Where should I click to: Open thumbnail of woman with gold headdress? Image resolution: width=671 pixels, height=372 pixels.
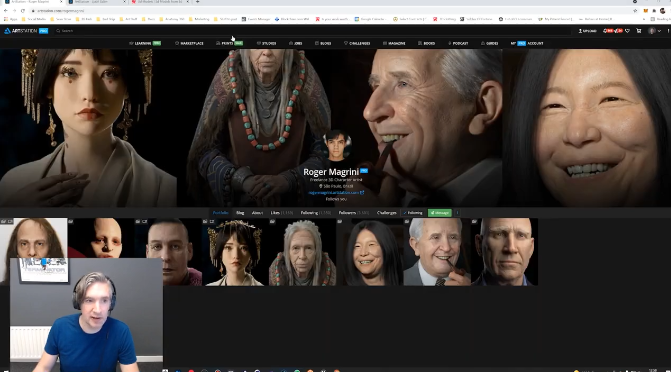point(235,252)
